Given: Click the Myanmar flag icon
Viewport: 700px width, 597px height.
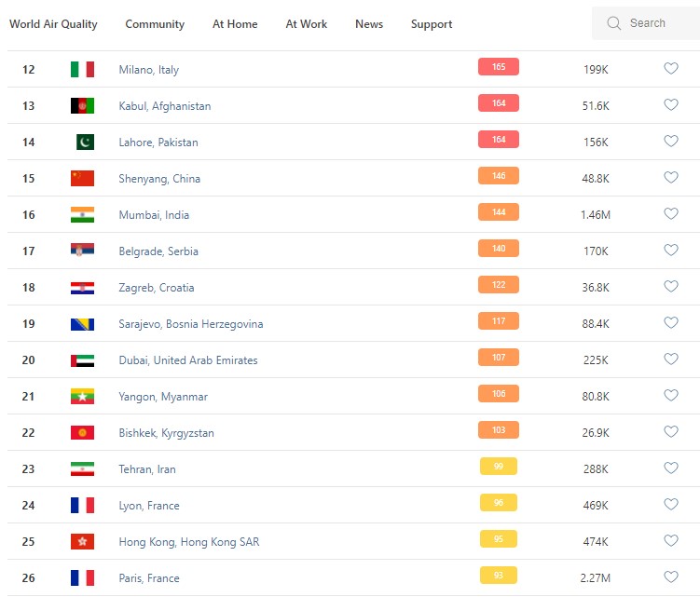Looking at the screenshot, I should 82,396.
